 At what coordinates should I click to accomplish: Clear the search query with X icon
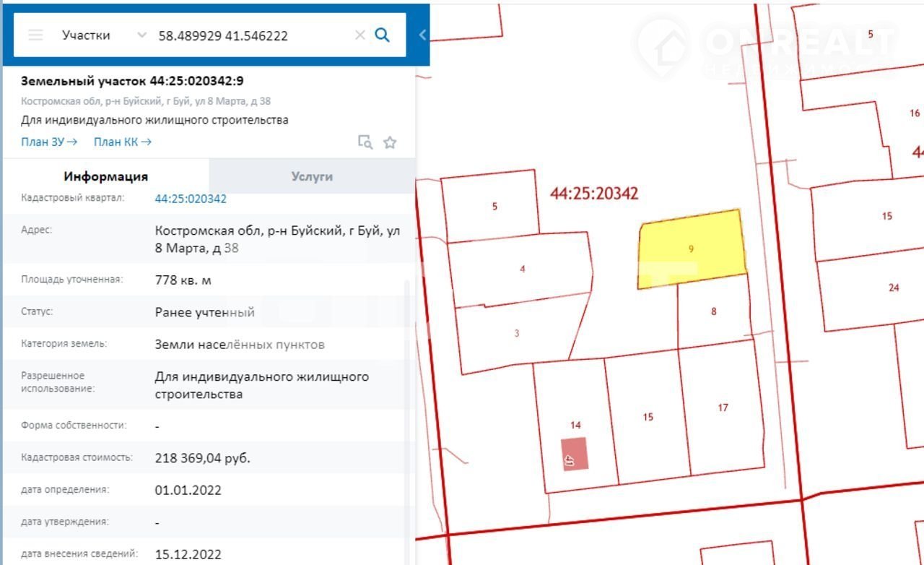click(x=359, y=35)
